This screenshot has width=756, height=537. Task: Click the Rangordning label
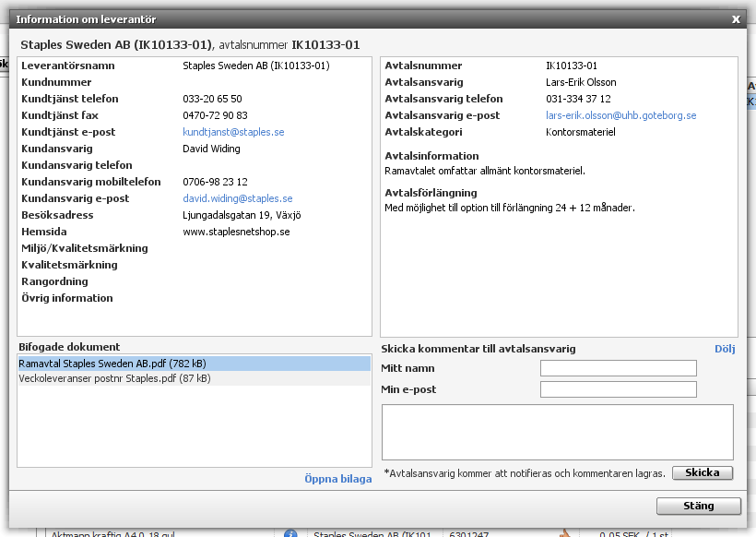coord(54,281)
